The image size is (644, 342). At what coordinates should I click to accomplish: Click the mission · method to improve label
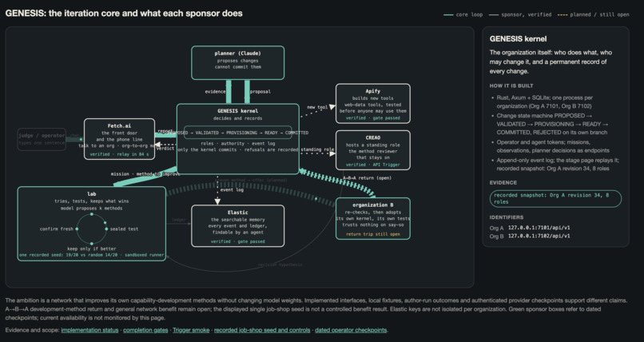pyautogui.click(x=145, y=174)
